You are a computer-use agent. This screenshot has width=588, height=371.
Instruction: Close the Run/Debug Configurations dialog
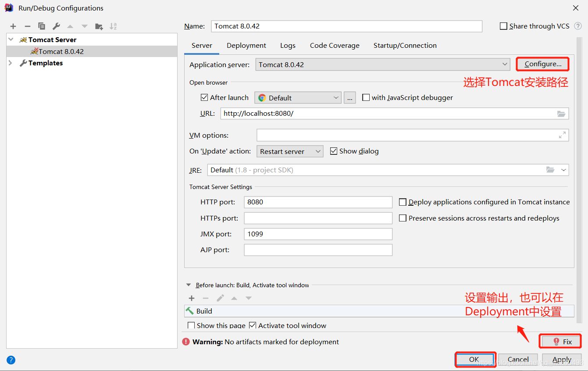point(575,8)
